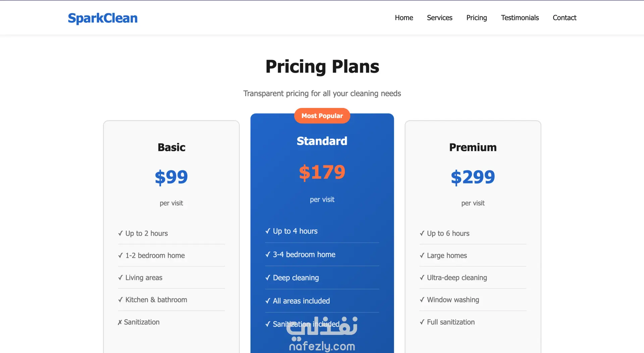
Task: Click the checkmark beside Window washing
Action: click(422, 300)
